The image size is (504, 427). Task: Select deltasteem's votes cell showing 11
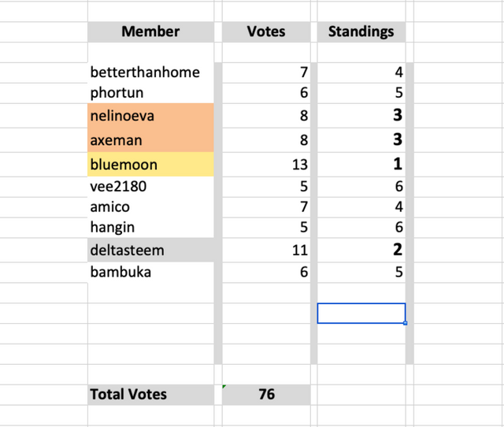(x=266, y=250)
